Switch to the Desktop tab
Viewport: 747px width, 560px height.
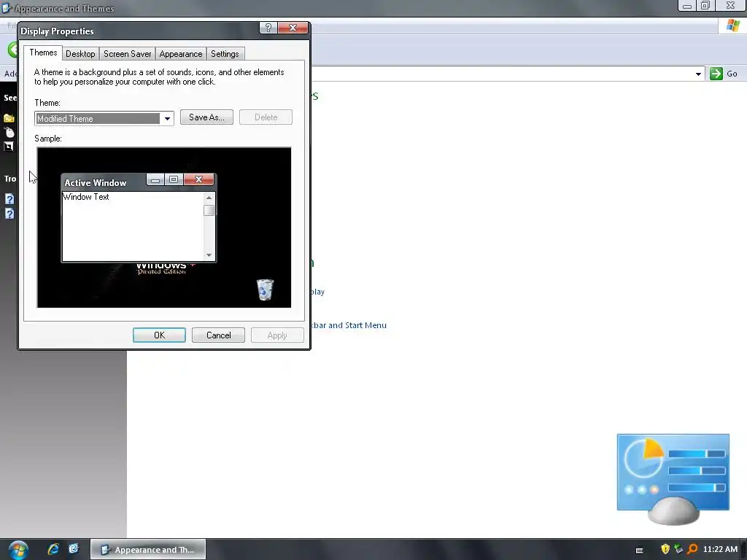(80, 54)
